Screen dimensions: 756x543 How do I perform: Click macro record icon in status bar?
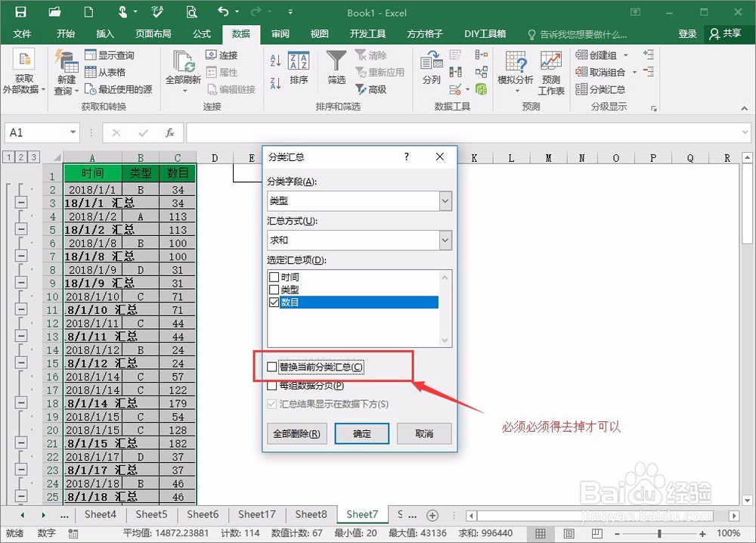tap(73, 533)
